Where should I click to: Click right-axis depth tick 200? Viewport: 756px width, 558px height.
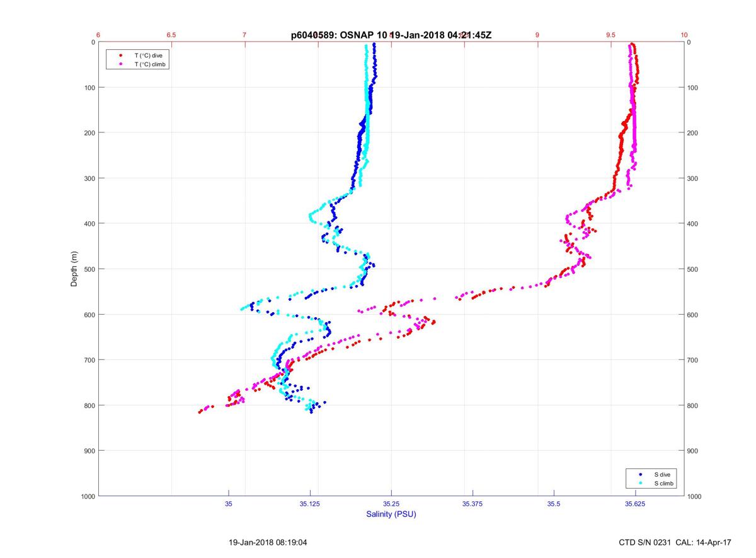(x=693, y=133)
